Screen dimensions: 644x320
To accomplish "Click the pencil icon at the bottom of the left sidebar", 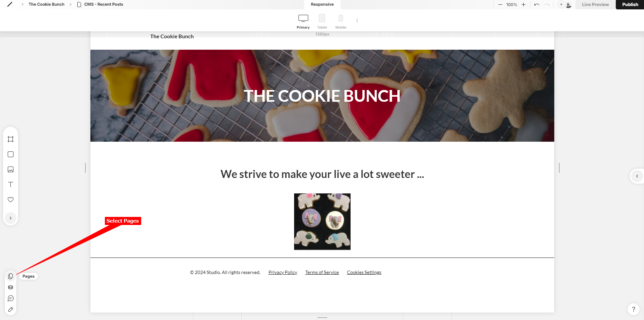I will coord(11,310).
